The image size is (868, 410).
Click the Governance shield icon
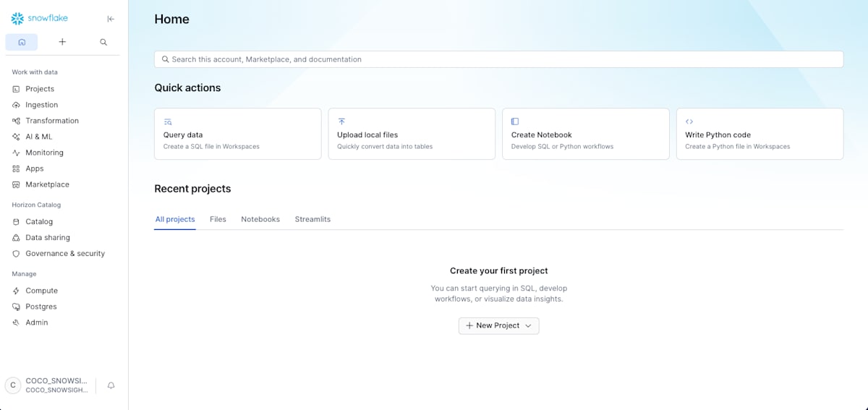point(17,254)
